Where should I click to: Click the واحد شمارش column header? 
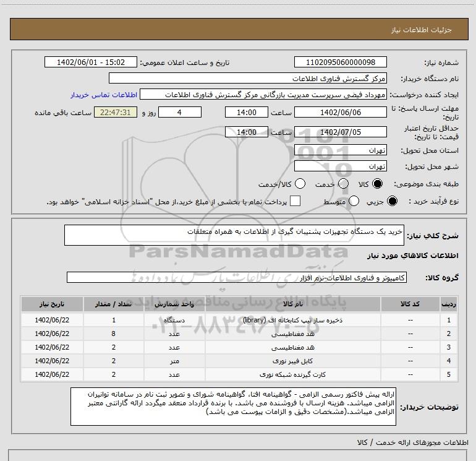(x=174, y=304)
